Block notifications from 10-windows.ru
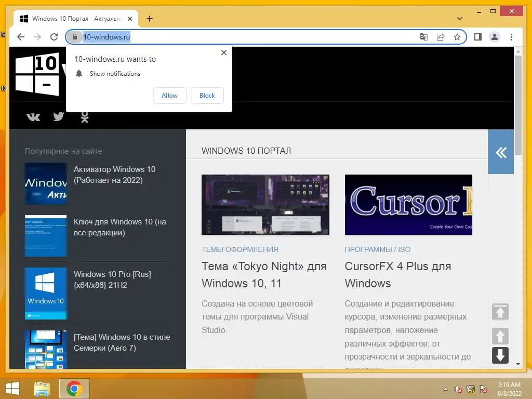Screen dimensions: 532x399 (207, 96)
